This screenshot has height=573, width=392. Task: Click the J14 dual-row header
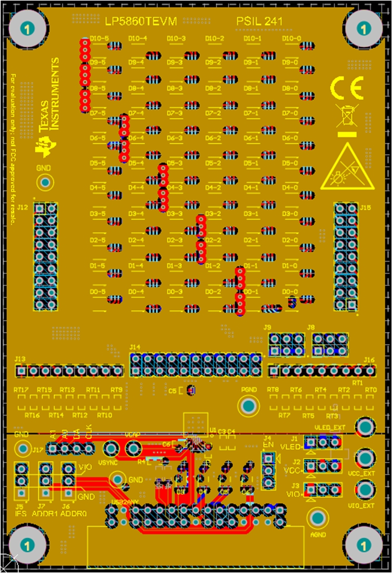[x=196, y=365]
